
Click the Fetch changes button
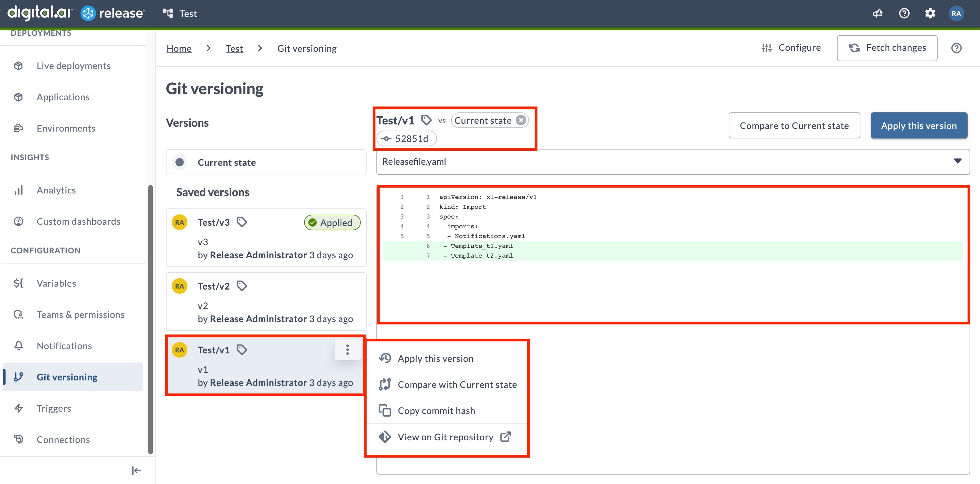coord(887,48)
